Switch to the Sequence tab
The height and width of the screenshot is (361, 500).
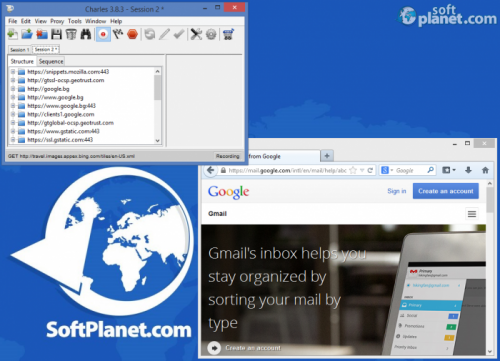click(x=51, y=61)
